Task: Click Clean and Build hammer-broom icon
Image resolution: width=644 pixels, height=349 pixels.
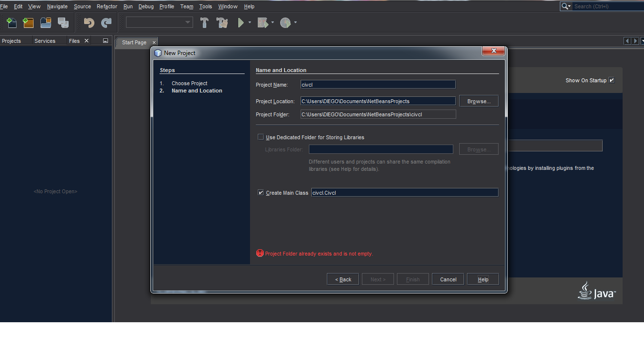Action: pos(222,22)
